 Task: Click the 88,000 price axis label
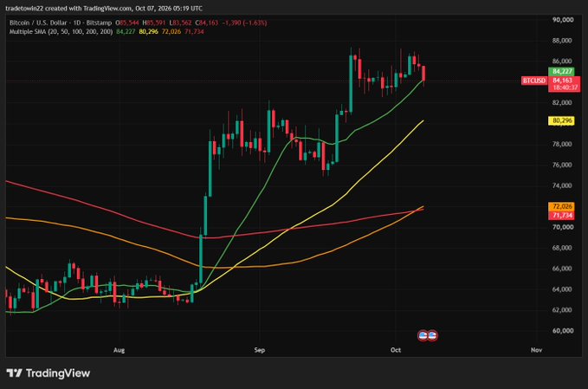tap(562, 41)
